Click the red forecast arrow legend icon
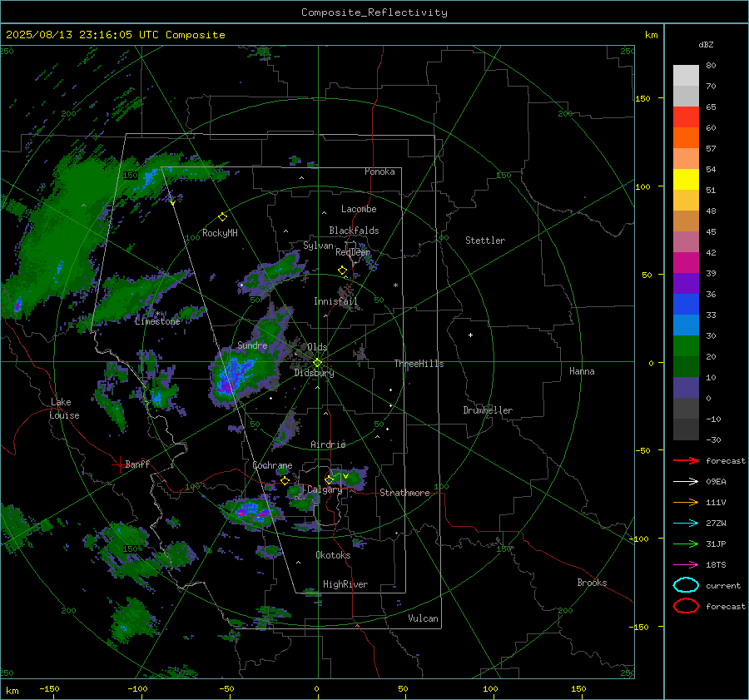Screen dimensions: 749x700 (686, 460)
